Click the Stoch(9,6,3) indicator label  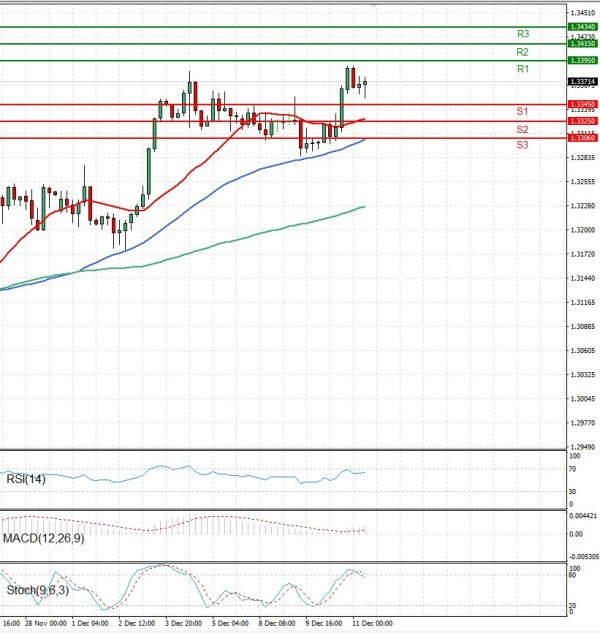pyautogui.click(x=38, y=590)
